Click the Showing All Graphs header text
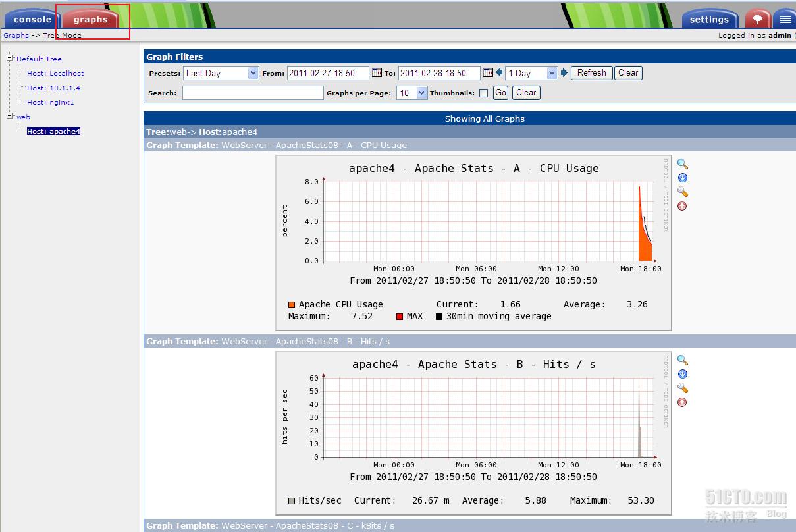This screenshot has width=796, height=532. point(485,119)
